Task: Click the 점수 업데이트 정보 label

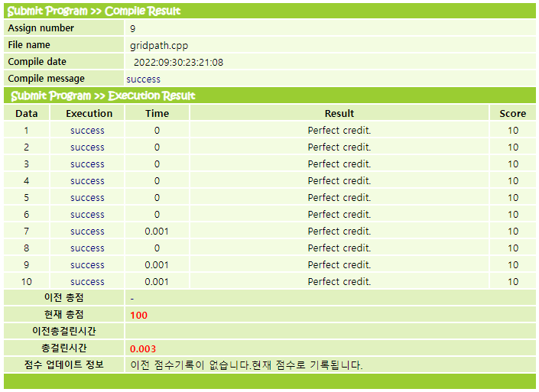Action: (64, 364)
